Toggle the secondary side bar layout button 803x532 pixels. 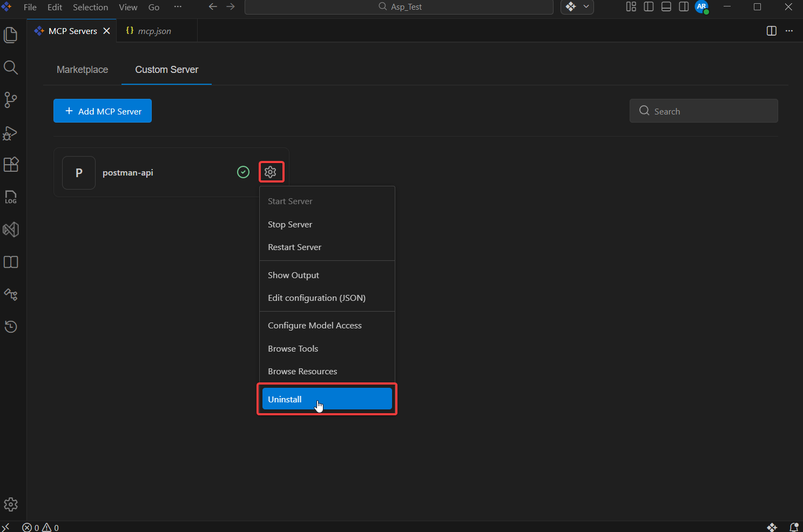click(x=684, y=7)
